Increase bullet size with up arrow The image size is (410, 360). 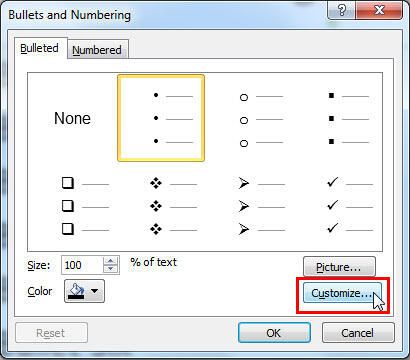[111, 261]
